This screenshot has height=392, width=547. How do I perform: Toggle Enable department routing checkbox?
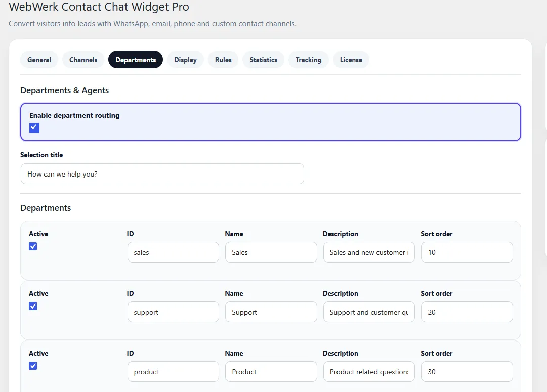click(34, 128)
